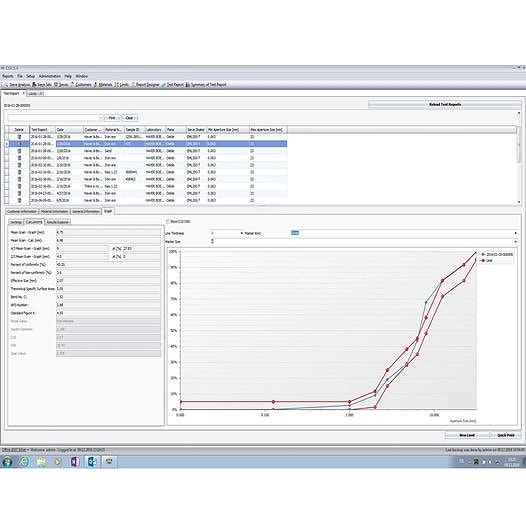526x526 pixels.
Task: Open Summary of Test Report toolbar icon
Action: [x=206, y=85]
